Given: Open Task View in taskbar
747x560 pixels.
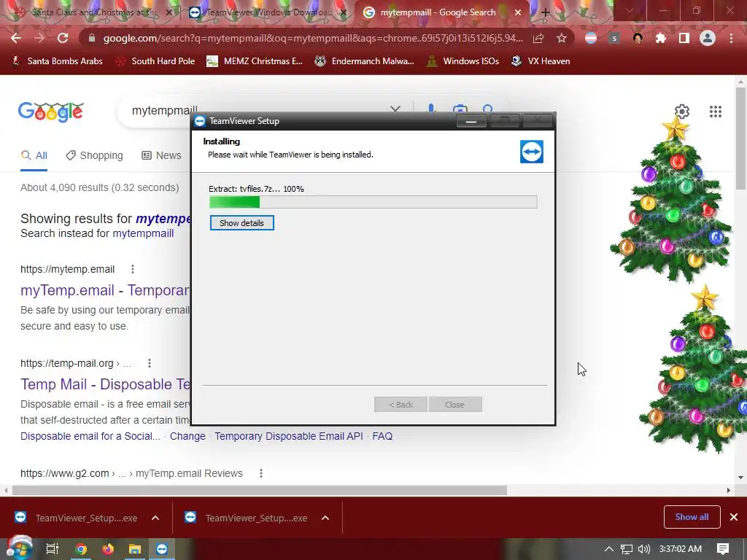Looking at the screenshot, I should [52, 549].
